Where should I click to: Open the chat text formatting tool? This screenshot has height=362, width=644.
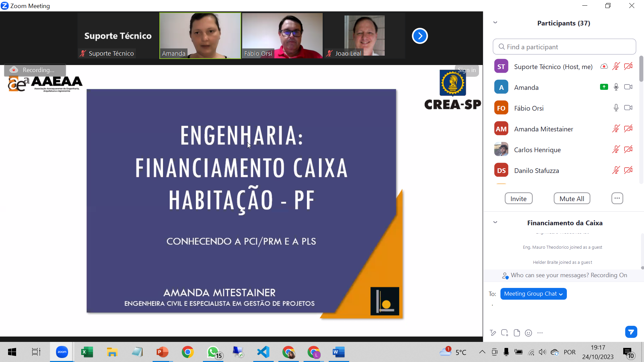(493, 333)
